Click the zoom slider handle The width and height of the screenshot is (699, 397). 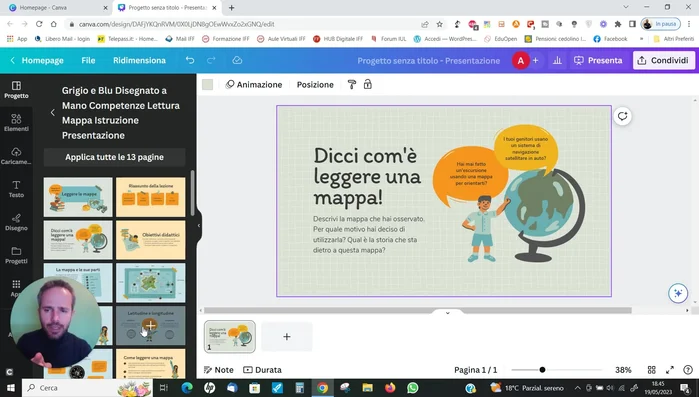pos(542,369)
